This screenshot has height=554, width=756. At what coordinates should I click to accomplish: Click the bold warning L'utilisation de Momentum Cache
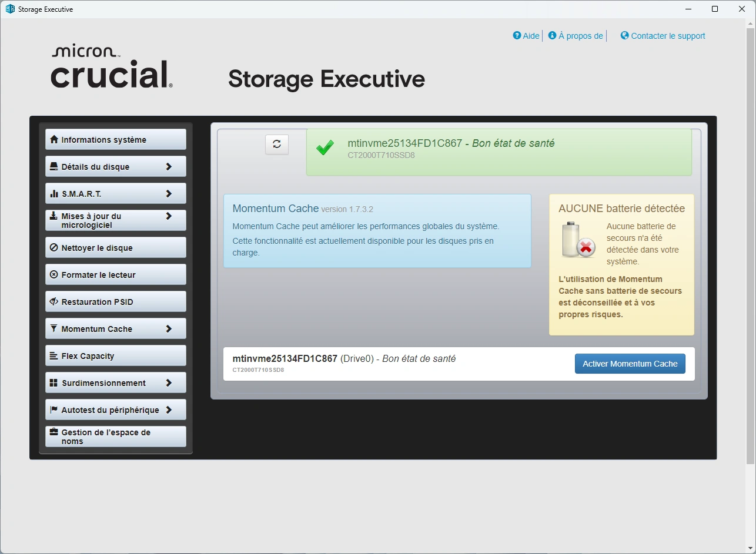coord(620,297)
